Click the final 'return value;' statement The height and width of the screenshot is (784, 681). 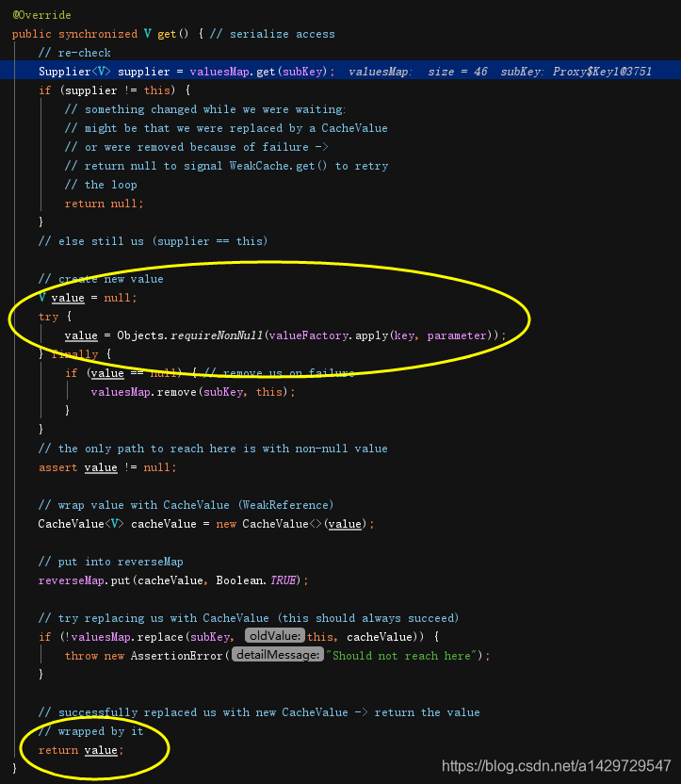pyautogui.click(x=81, y=750)
